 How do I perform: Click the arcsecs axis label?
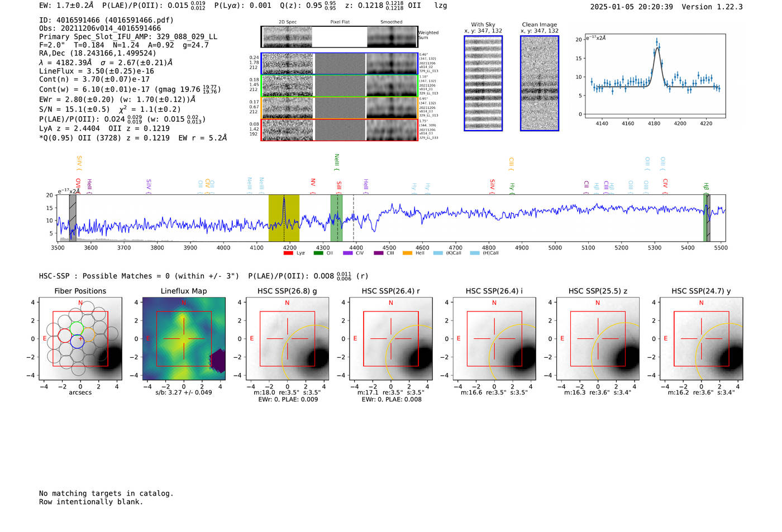coord(80,392)
